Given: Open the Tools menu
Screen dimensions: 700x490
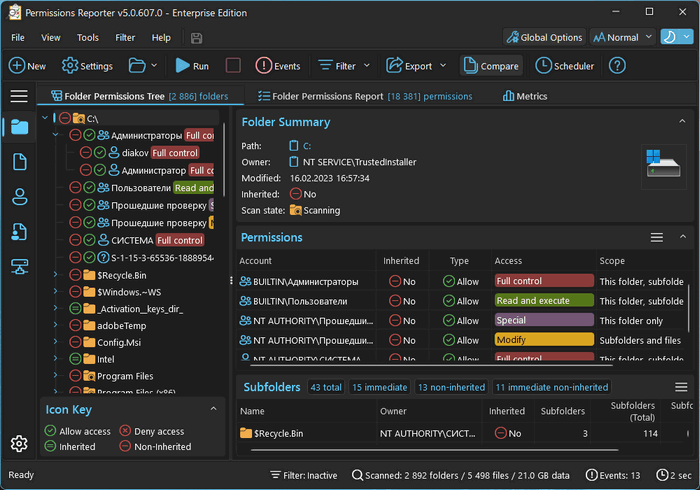Looking at the screenshot, I should pyautogui.click(x=88, y=38).
